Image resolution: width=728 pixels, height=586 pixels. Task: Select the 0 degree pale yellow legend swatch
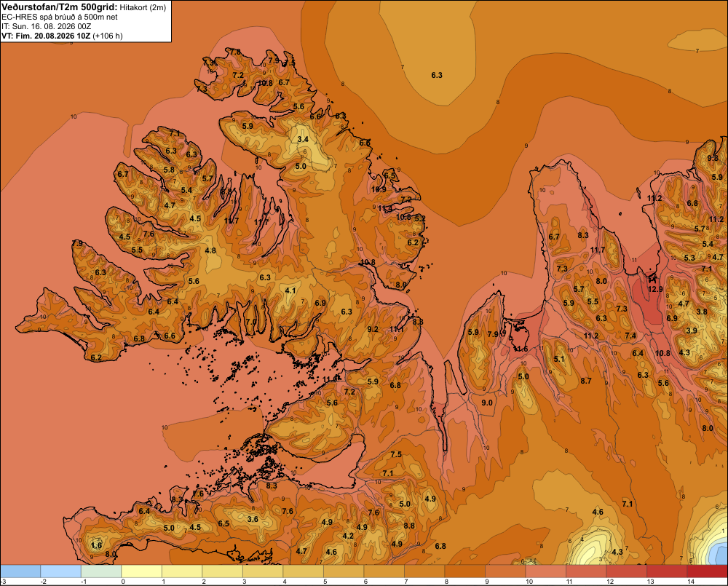click(x=142, y=571)
